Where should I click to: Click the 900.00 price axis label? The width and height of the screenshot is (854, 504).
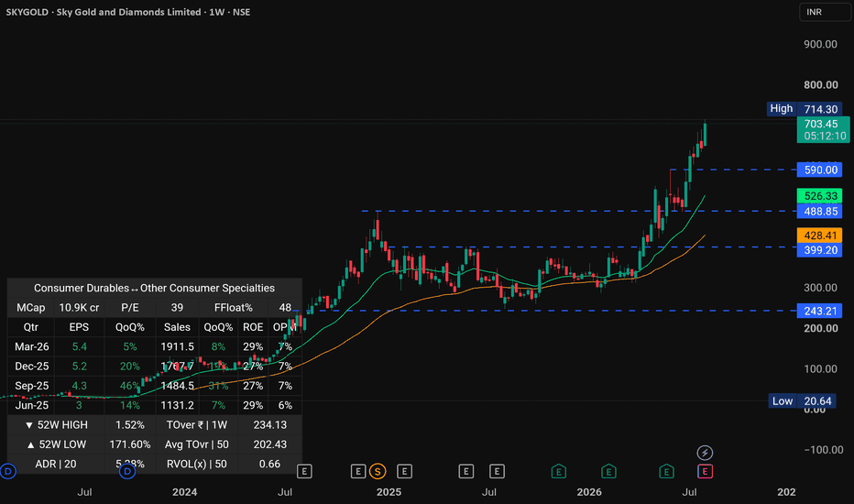tap(820, 44)
